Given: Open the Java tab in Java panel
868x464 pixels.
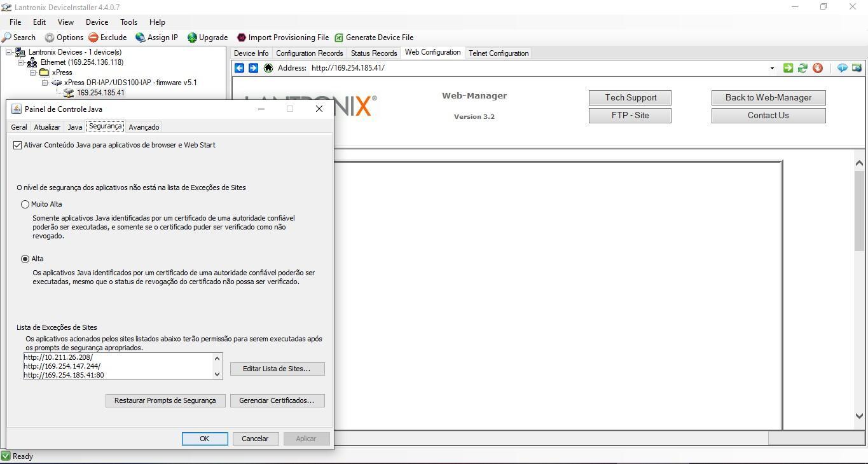Looking at the screenshot, I should [75, 127].
